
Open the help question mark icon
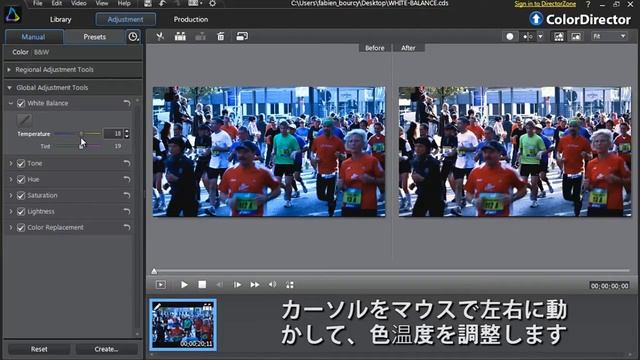point(588,4)
